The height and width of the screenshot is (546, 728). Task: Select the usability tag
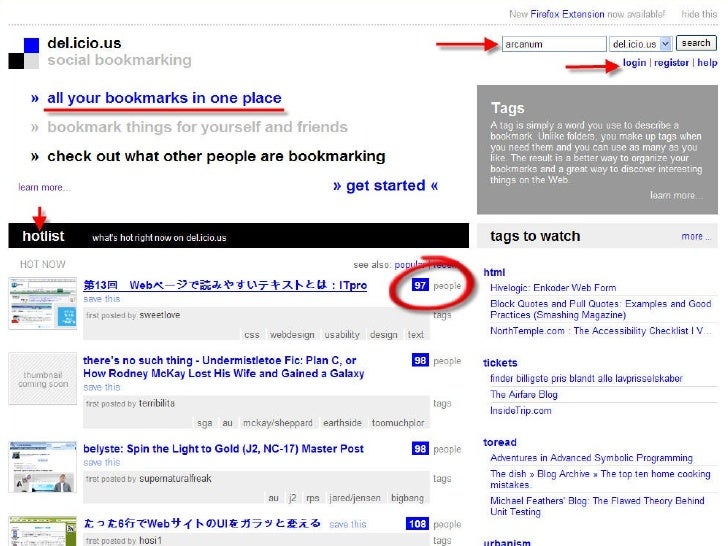(x=342, y=335)
